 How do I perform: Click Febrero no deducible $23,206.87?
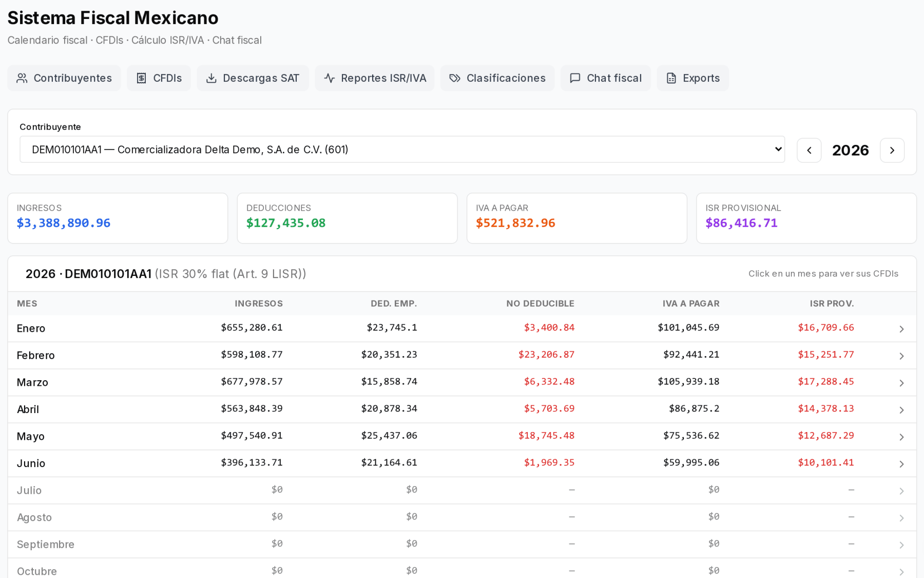click(x=546, y=355)
